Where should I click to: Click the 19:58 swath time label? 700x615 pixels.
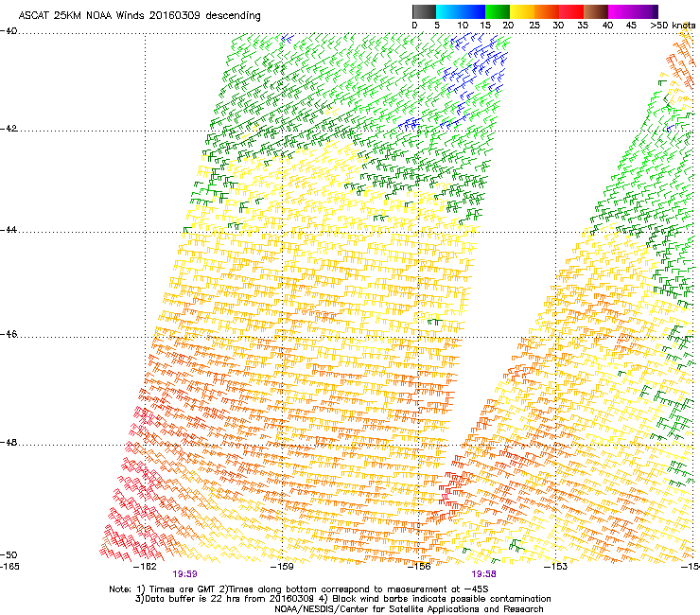[x=484, y=574]
